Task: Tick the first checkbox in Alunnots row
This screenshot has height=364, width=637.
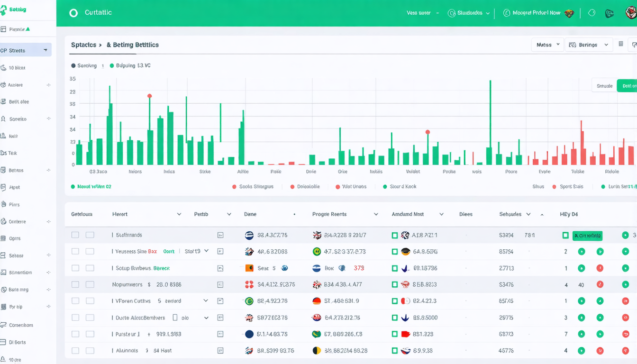Action: [x=75, y=351]
